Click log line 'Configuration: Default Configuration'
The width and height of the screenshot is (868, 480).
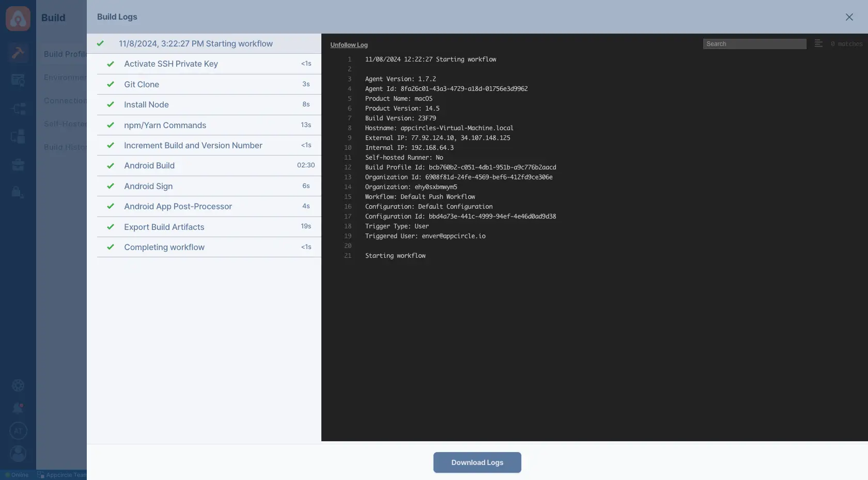tap(429, 207)
